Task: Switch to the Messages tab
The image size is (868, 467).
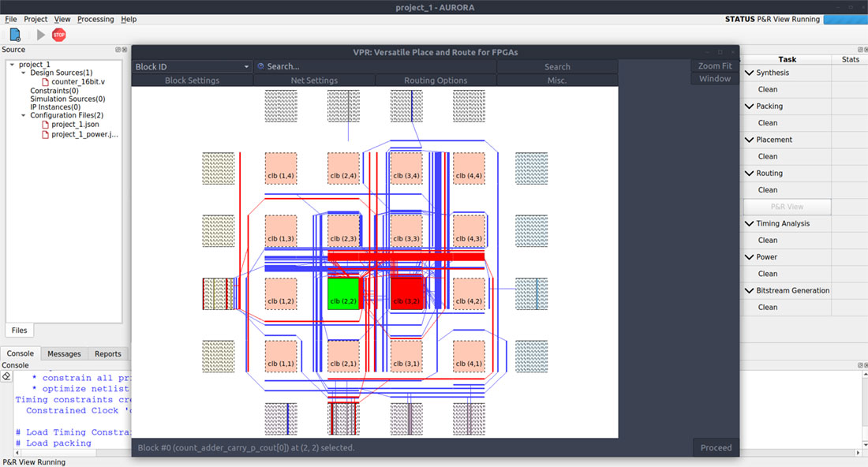Action: (x=64, y=353)
